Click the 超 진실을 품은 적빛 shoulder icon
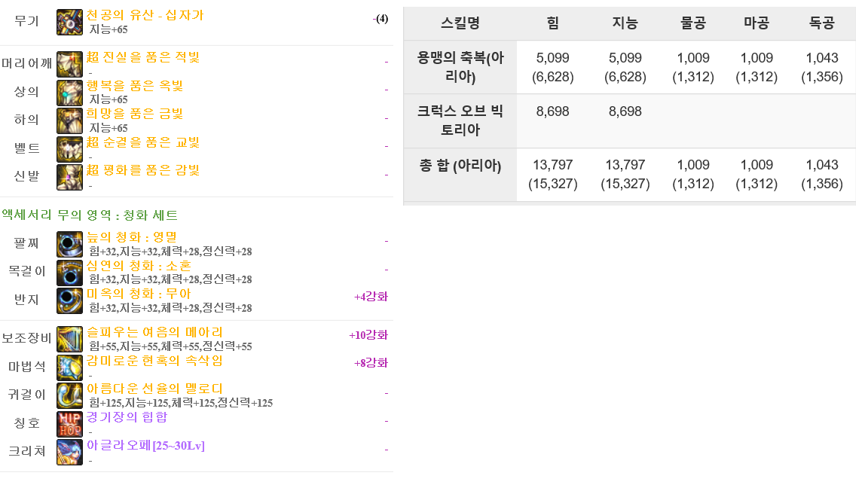The image size is (868, 488). click(70, 64)
